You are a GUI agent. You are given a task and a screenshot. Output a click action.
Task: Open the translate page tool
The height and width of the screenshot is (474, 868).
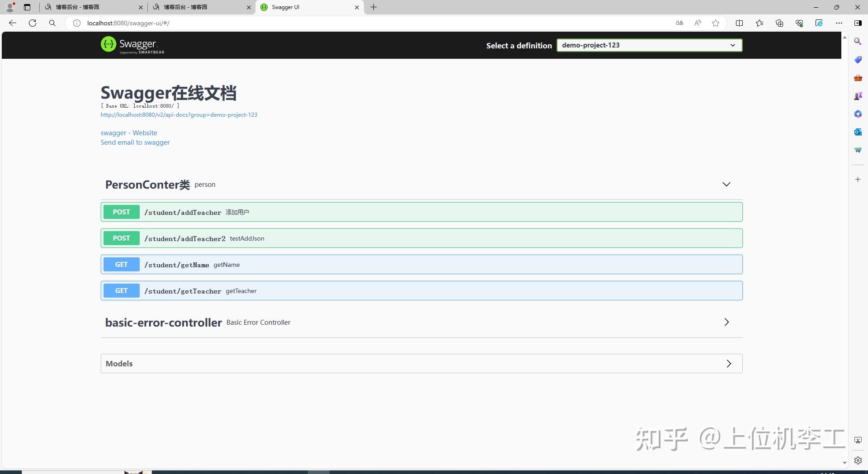point(679,23)
